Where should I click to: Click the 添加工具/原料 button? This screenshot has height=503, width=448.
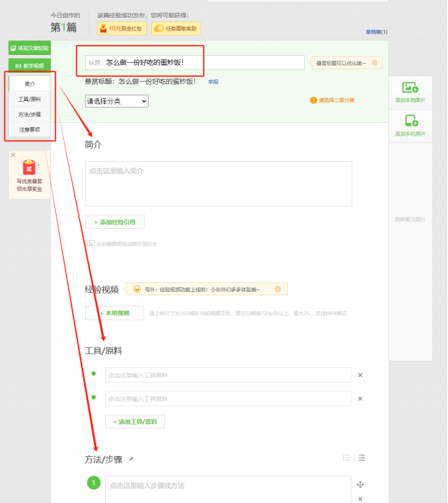135,421
